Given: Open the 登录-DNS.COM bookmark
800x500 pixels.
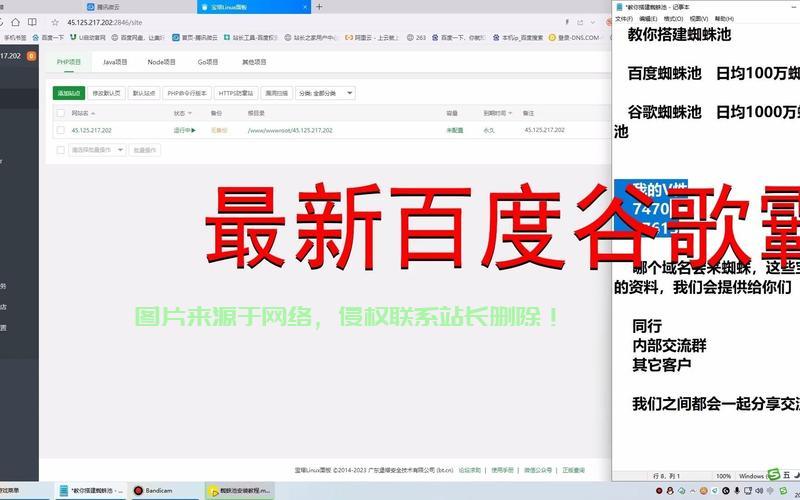Looking at the screenshot, I should [574, 37].
